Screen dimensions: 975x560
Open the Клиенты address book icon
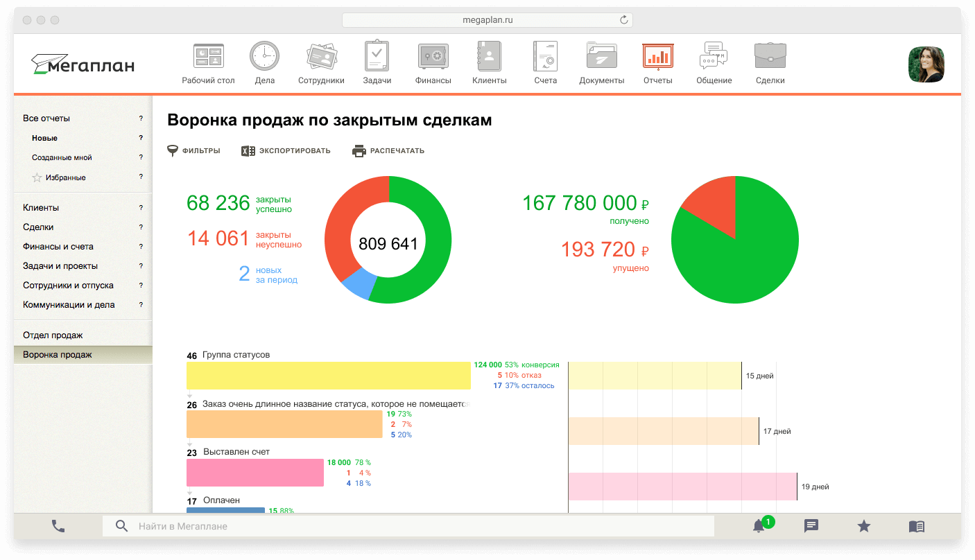[489, 56]
